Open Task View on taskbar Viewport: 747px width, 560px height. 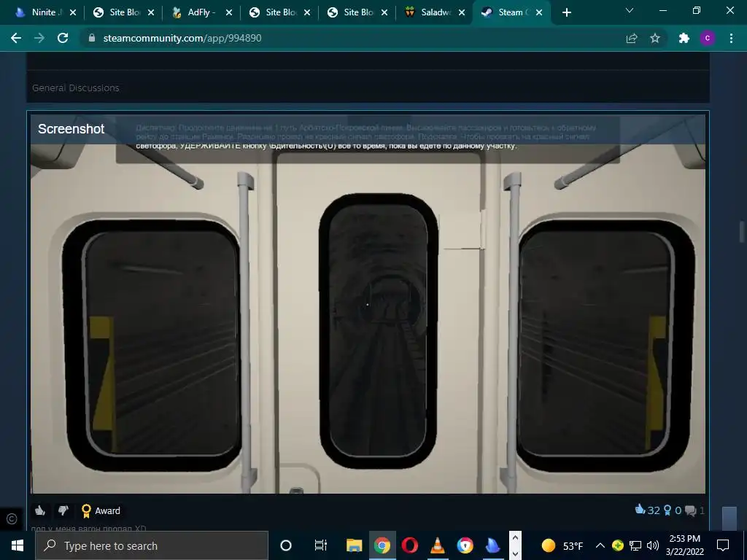point(321,545)
